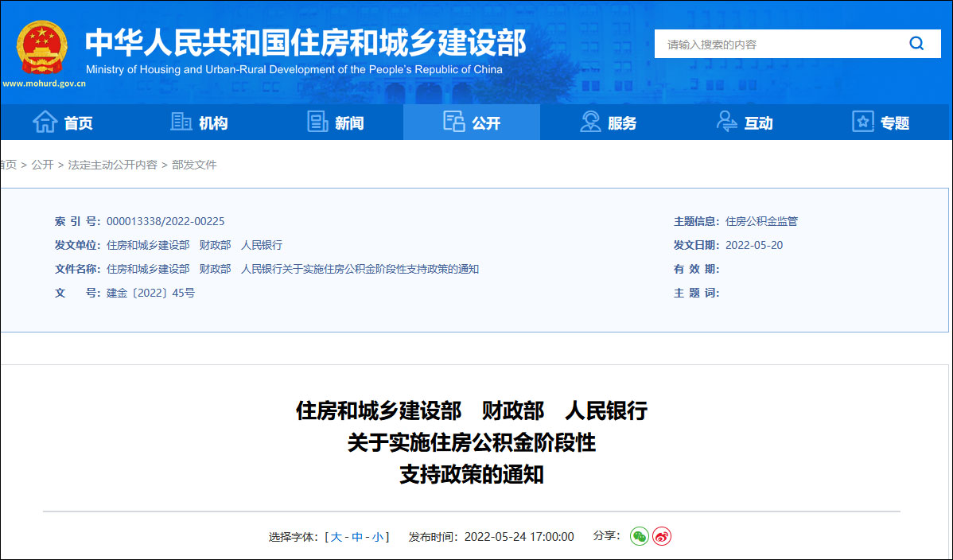Click the star icon on the 专题 tab
The width and height of the screenshot is (953, 560).
(862, 121)
